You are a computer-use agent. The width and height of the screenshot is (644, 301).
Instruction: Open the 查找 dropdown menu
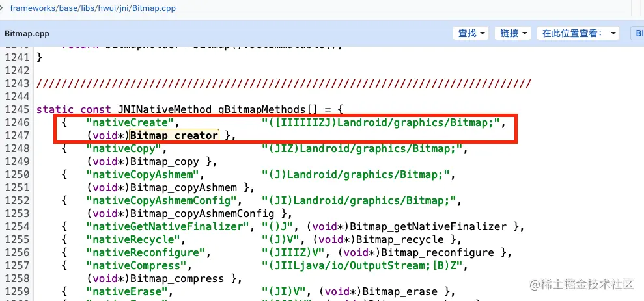coord(471,33)
